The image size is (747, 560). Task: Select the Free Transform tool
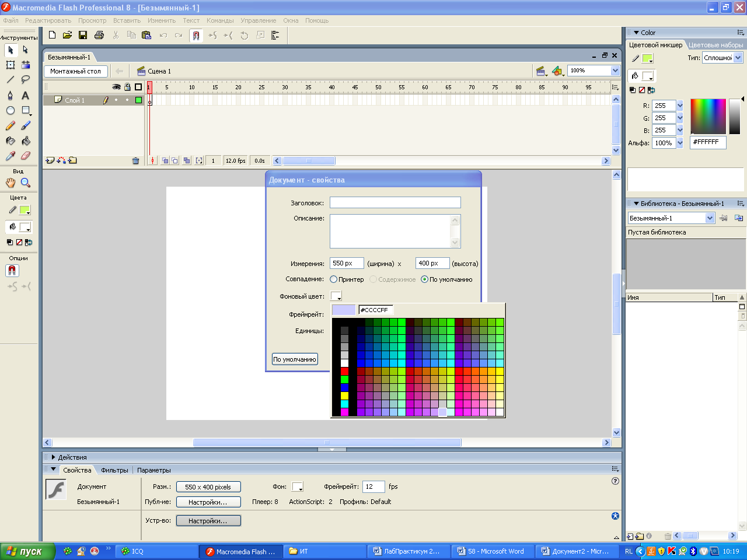11,65
